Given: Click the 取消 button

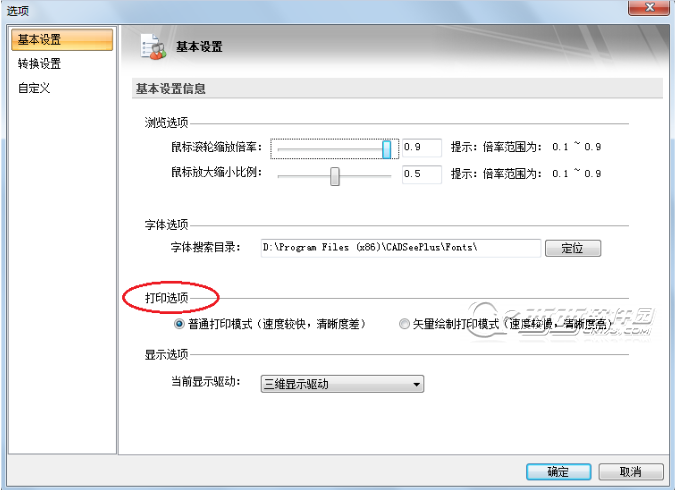Looking at the screenshot, I should point(631,472).
